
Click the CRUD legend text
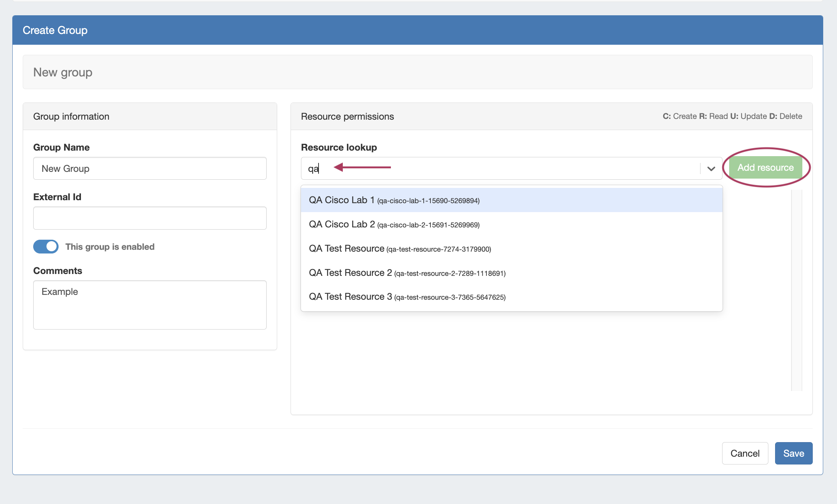(x=732, y=116)
